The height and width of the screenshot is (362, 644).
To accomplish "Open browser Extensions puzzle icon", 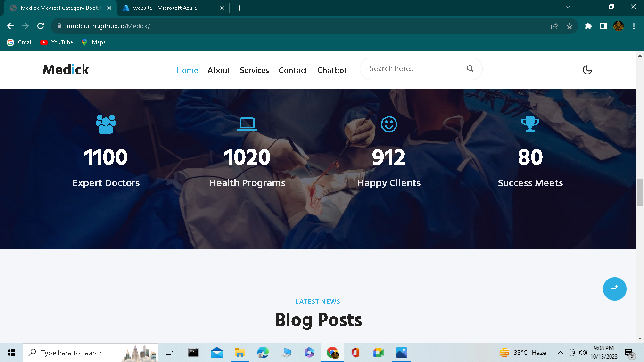I will (588, 26).
